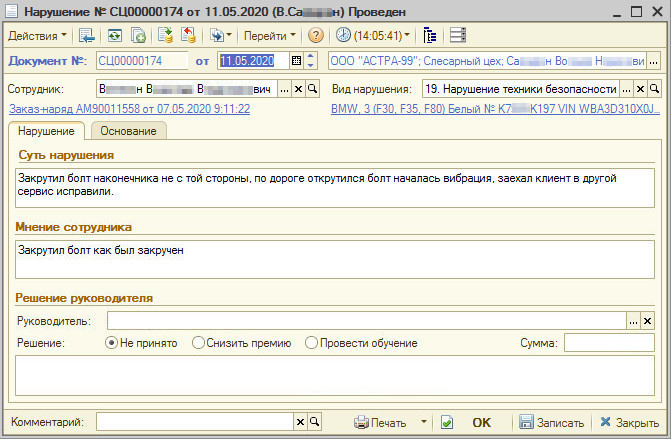The image size is (671, 439).
Task: Select the Не принято radio option
Action: click(111, 343)
